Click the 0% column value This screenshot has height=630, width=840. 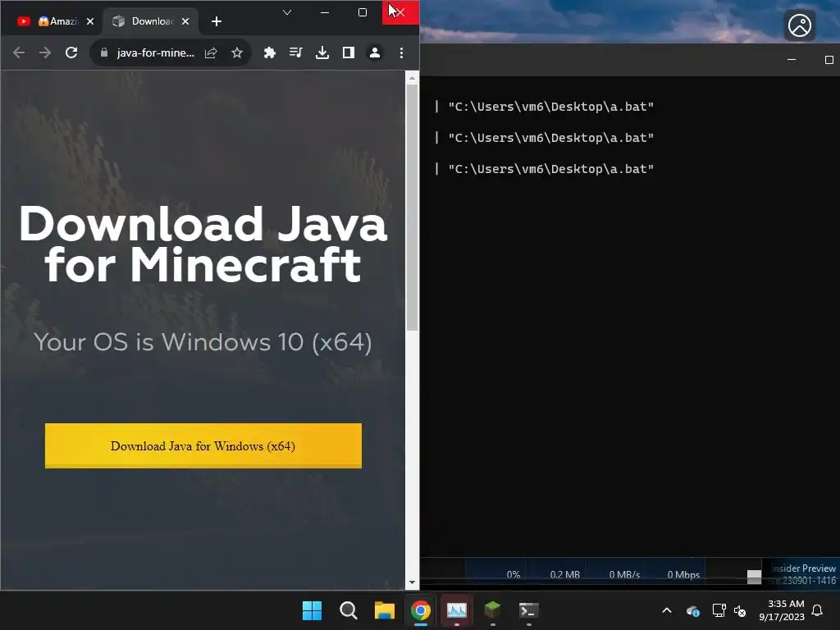pos(514,574)
